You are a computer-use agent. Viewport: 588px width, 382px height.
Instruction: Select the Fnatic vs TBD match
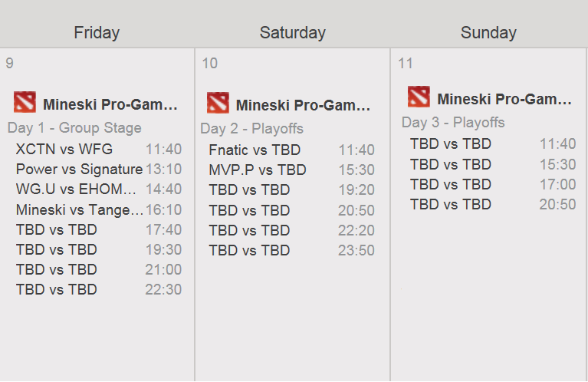pos(292,150)
